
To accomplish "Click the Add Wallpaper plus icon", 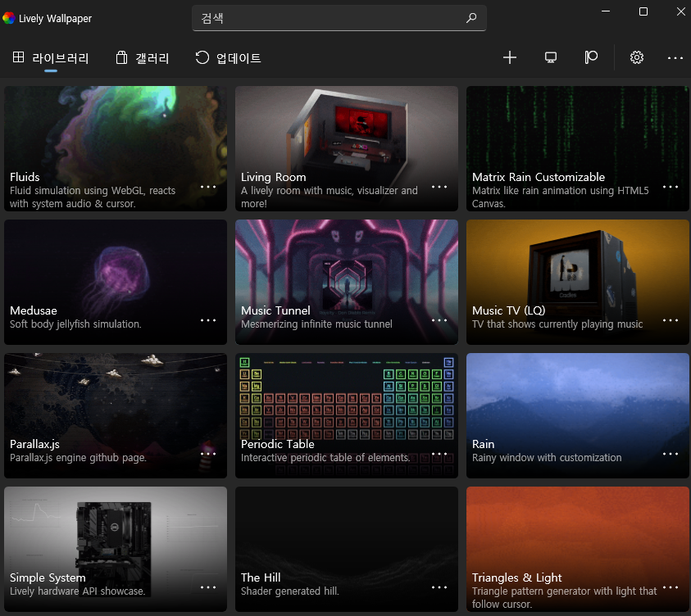I will click(x=509, y=57).
